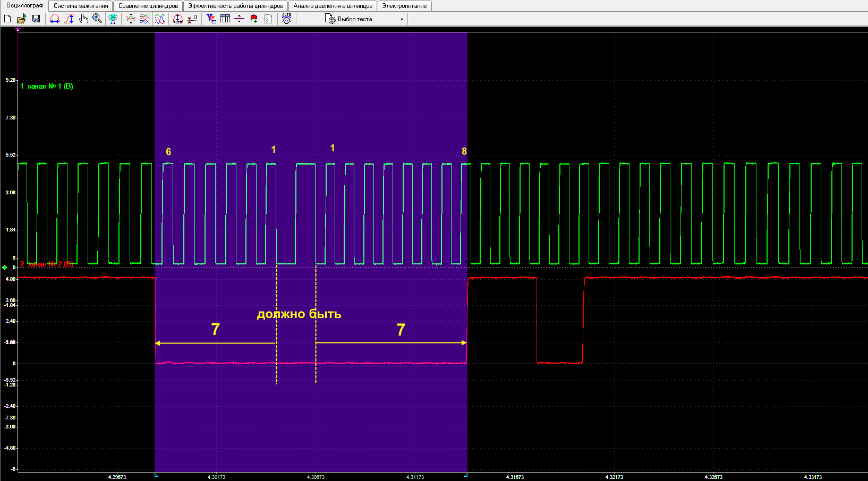The width and height of the screenshot is (868, 481).
Task: Open the Система зажигания tab
Action: (81, 6)
